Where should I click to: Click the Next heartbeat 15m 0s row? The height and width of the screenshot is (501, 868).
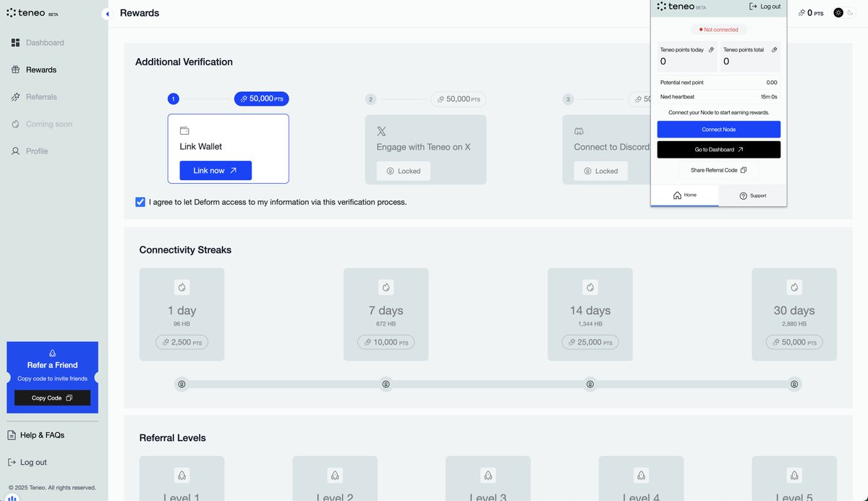[719, 96]
